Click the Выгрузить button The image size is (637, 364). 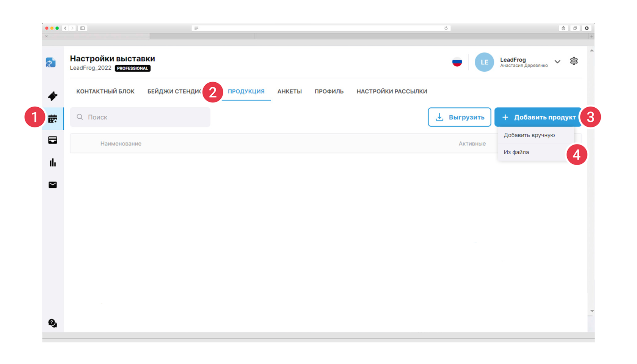460,117
